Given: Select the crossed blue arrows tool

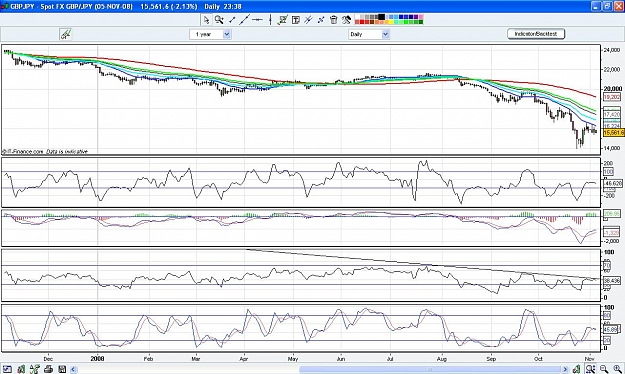Looking at the screenshot, I should click(321, 20).
